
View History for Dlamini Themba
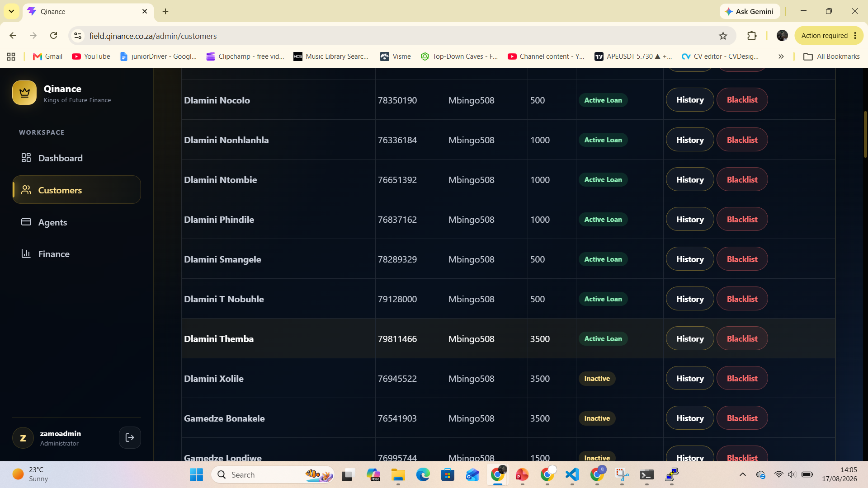[x=690, y=338]
